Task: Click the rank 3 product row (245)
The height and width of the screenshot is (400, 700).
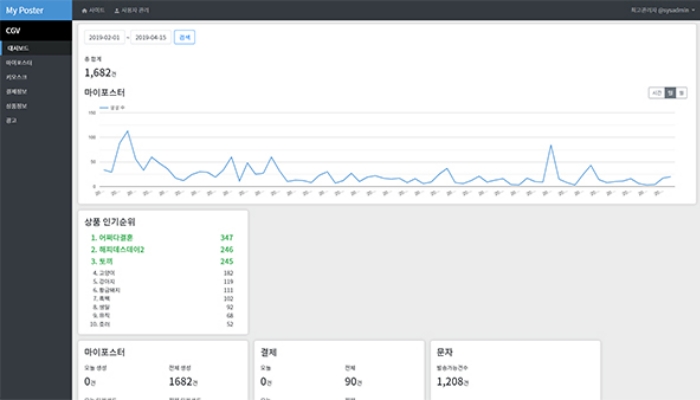Action: (162, 261)
